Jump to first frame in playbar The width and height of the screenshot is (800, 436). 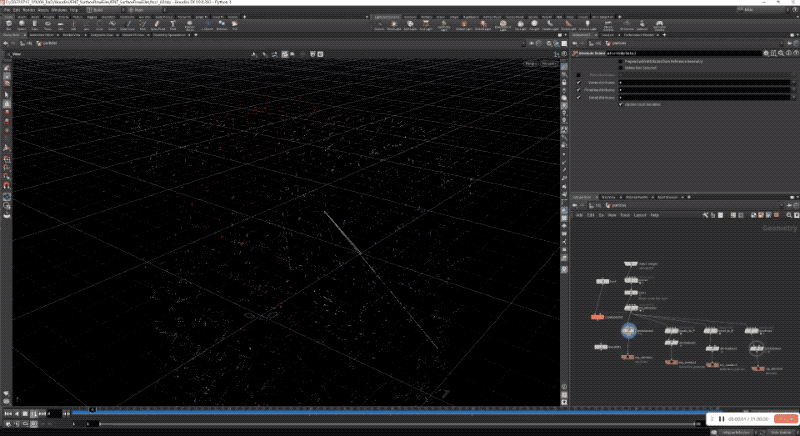8,414
